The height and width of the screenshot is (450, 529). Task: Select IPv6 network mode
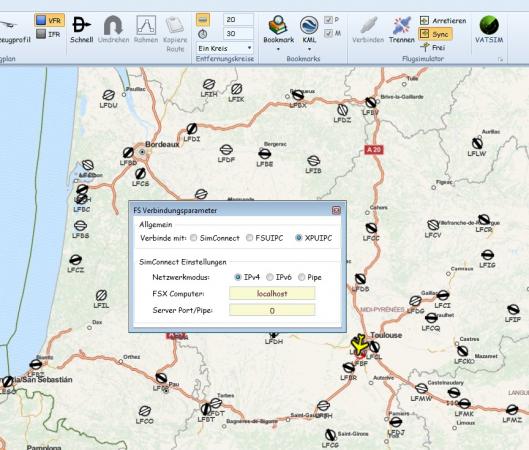coord(270,277)
